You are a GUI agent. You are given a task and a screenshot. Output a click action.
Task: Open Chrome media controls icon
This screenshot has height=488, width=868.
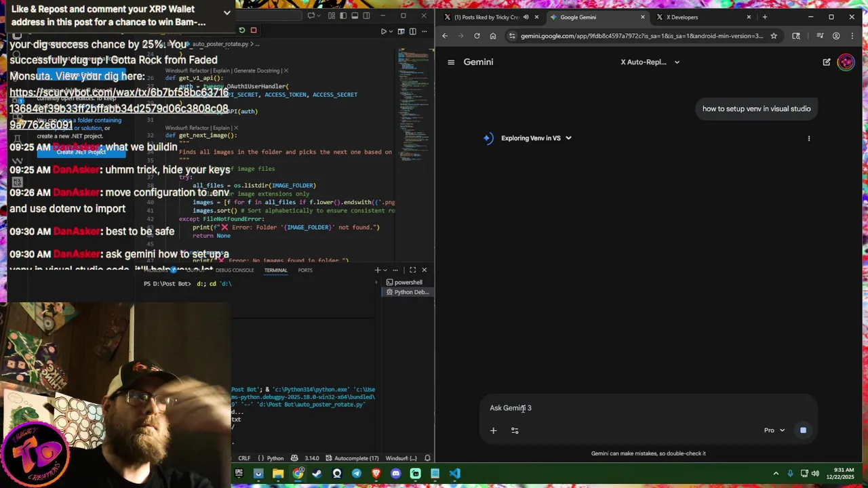(x=820, y=36)
